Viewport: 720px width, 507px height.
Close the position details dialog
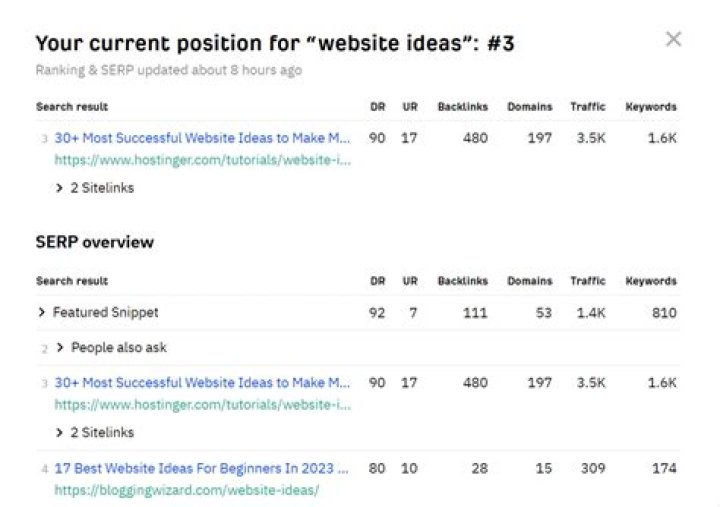tap(673, 40)
